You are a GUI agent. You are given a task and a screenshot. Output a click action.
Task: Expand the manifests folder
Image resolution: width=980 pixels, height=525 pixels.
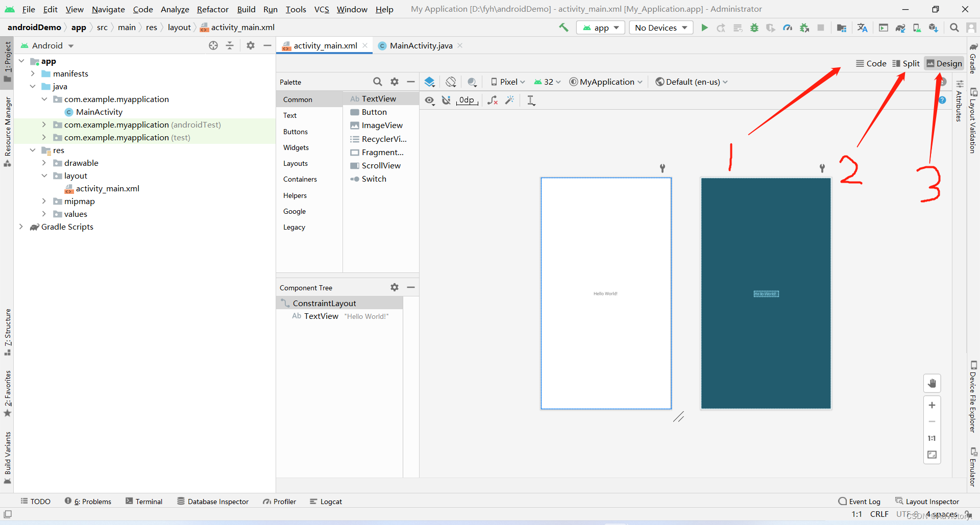pos(33,73)
